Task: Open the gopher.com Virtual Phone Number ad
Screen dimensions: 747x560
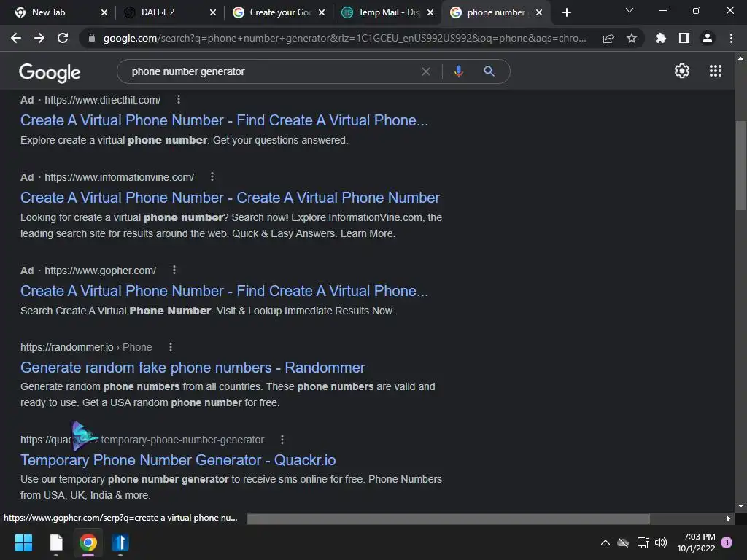Action: 224,291
